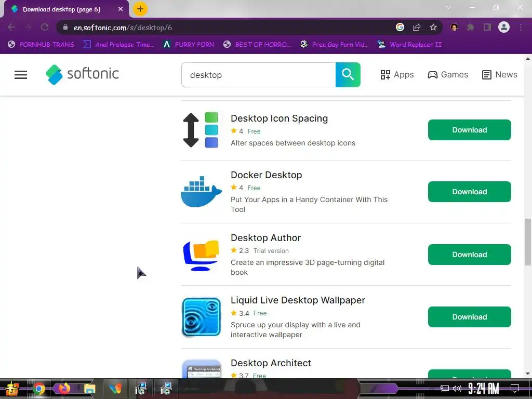Open the avatar extension icon in toolbar

pyautogui.click(x=454, y=27)
